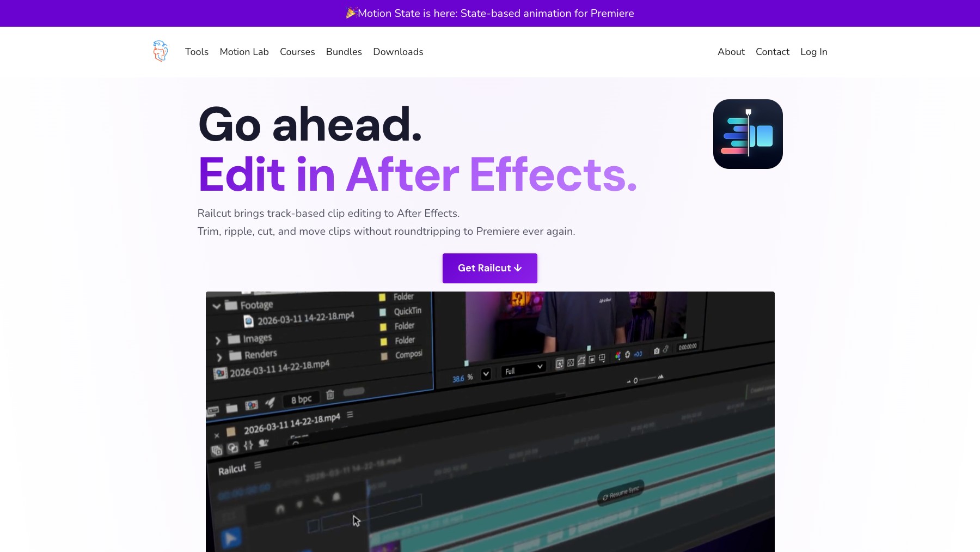Click the Resume Sync pill in timeline
The image size is (980, 552).
(x=621, y=493)
